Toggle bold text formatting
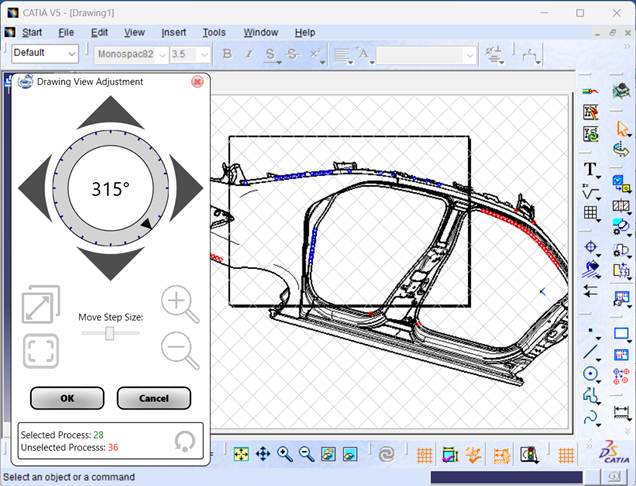 (227, 54)
